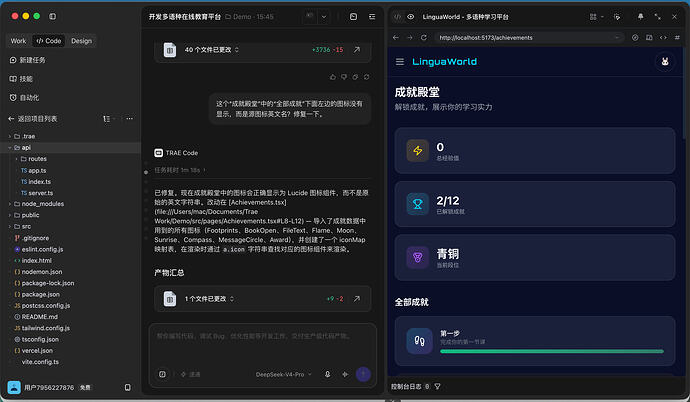The image size is (690, 402).
Task: Go back in the preview browser
Action: [x=396, y=37]
